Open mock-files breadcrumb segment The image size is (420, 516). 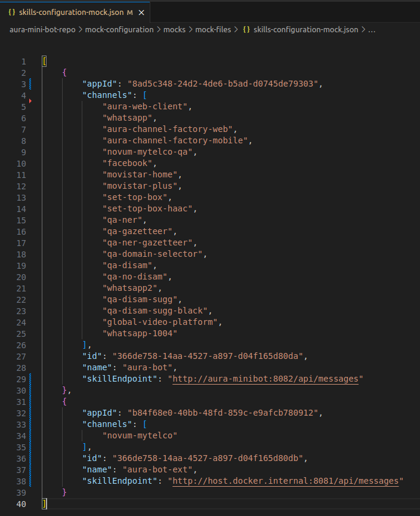pyautogui.click(x=214, y=30)
